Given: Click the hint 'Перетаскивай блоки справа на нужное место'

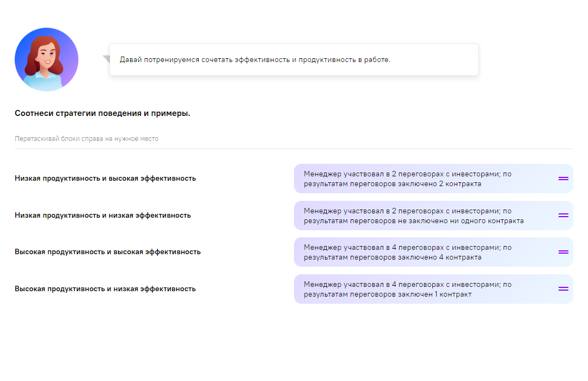Looking at the screenshot, I should point(87,139).
